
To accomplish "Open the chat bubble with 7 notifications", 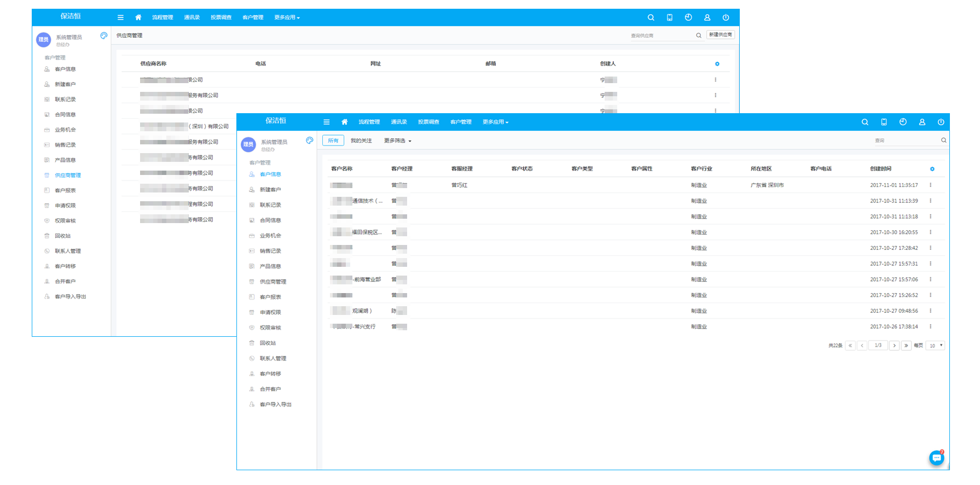I will click(936, 458).
